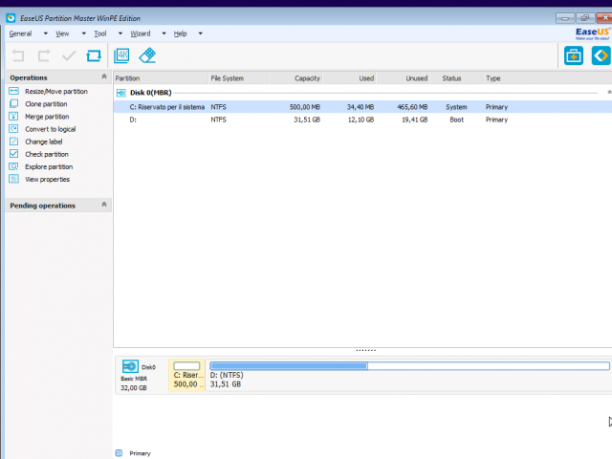Click the Boot status cell
612x459 pixels.
click(456, 119)
